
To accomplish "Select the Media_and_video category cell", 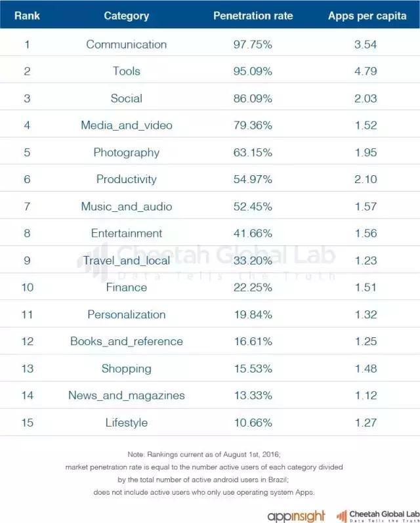I will pos(127,125).
